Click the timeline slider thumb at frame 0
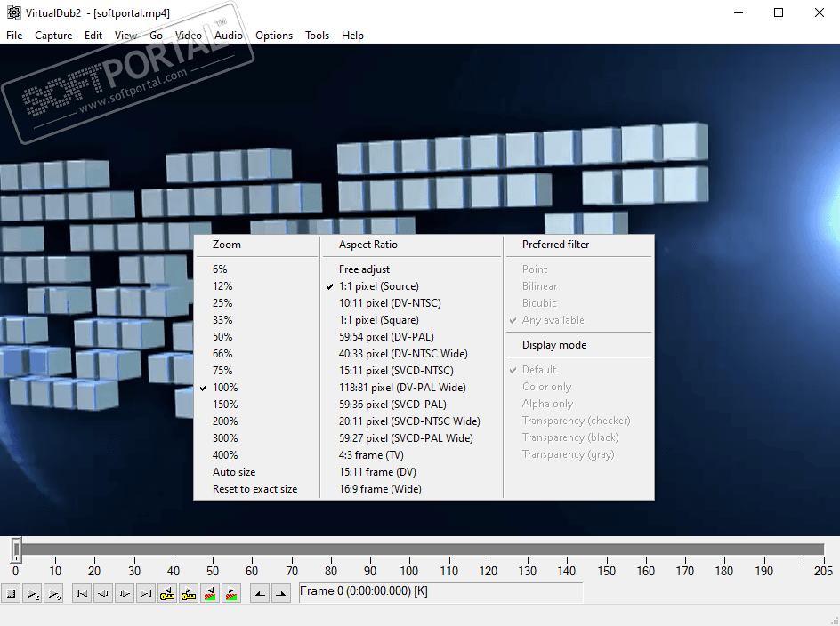Screen dimensions: 840x626 point(16,550)
